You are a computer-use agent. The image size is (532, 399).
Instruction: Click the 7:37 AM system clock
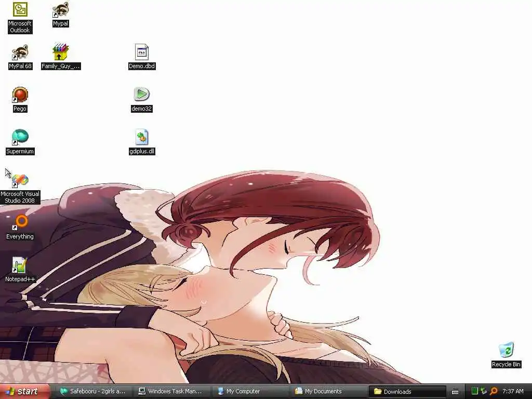coord(513,392)
